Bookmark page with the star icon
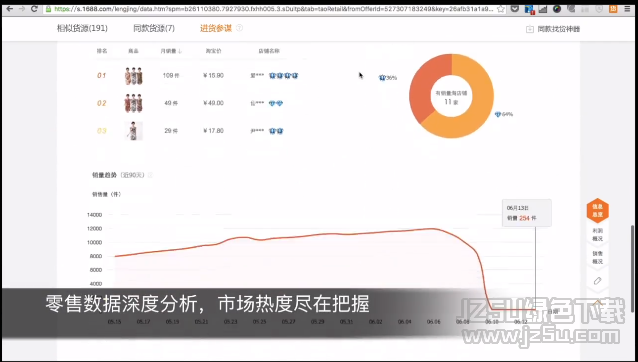 pyautogui.click(x=501, y=9)
